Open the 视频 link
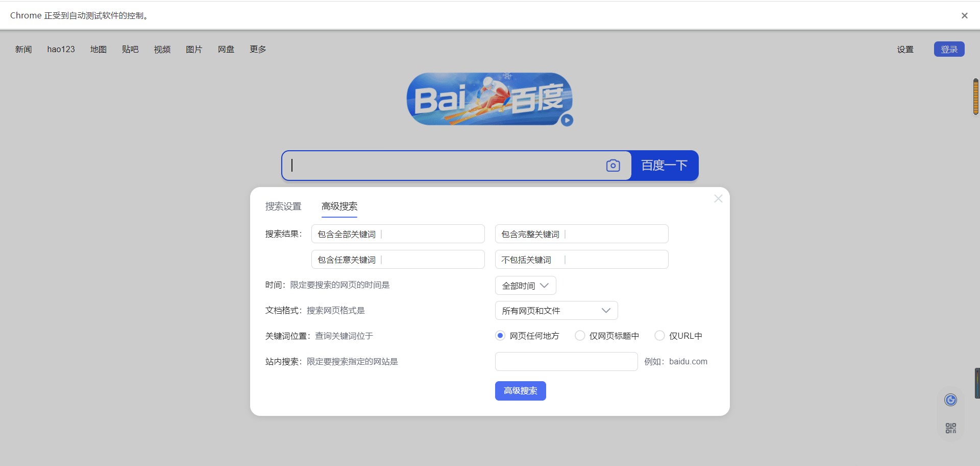 (162, 50)
